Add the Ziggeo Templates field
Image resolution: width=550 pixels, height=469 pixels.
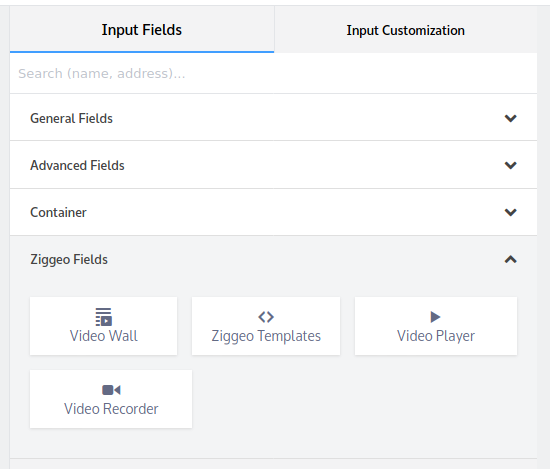(x=266, y=326)
